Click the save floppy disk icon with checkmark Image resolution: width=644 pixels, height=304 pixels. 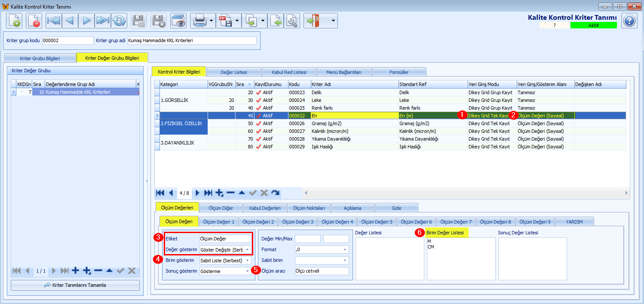click(x=139, y=21)
